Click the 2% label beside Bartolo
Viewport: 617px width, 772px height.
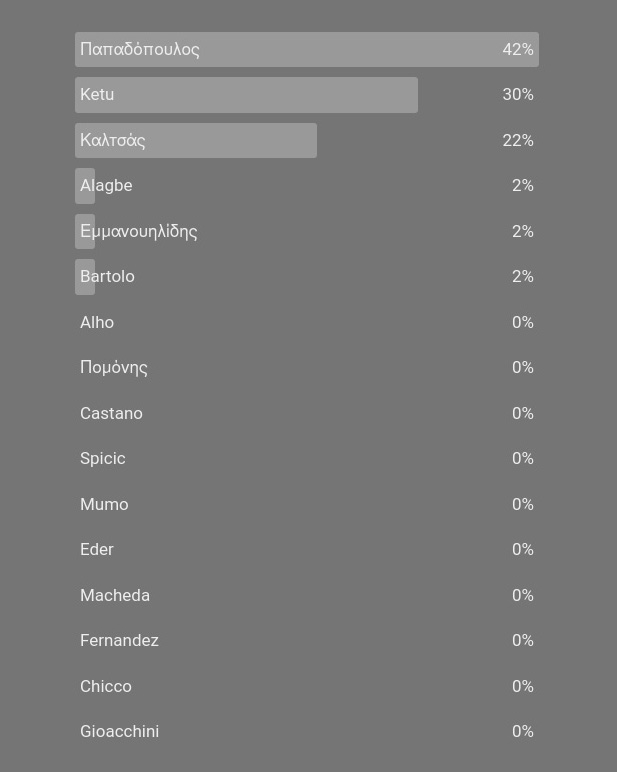[523, 277]
